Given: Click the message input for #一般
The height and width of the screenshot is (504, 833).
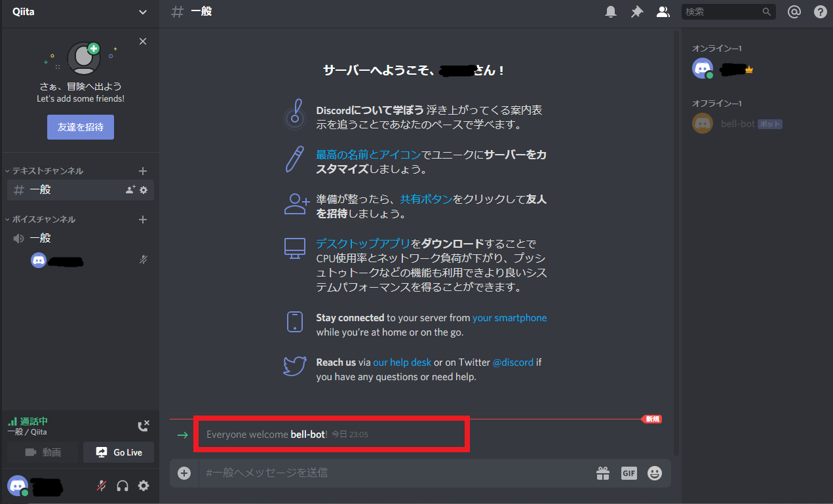Looking at the screenshot, I should pos(393,473).
